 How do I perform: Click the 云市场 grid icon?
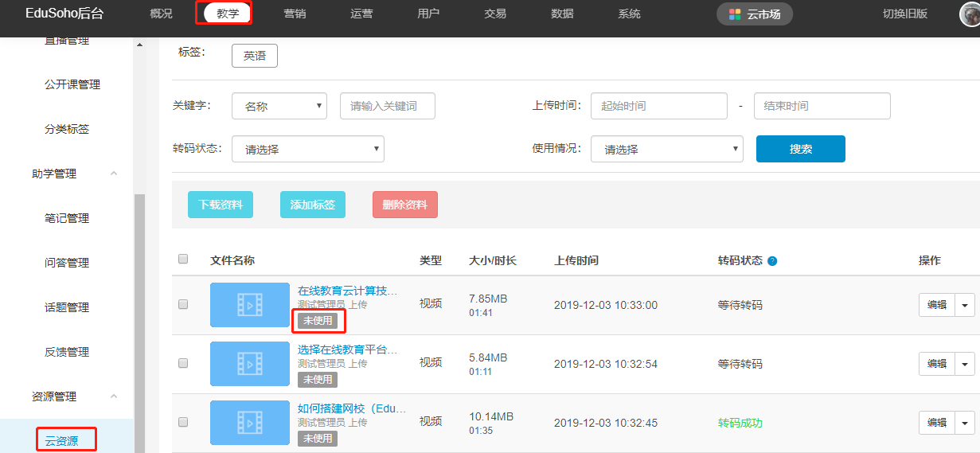coord(735,14)
